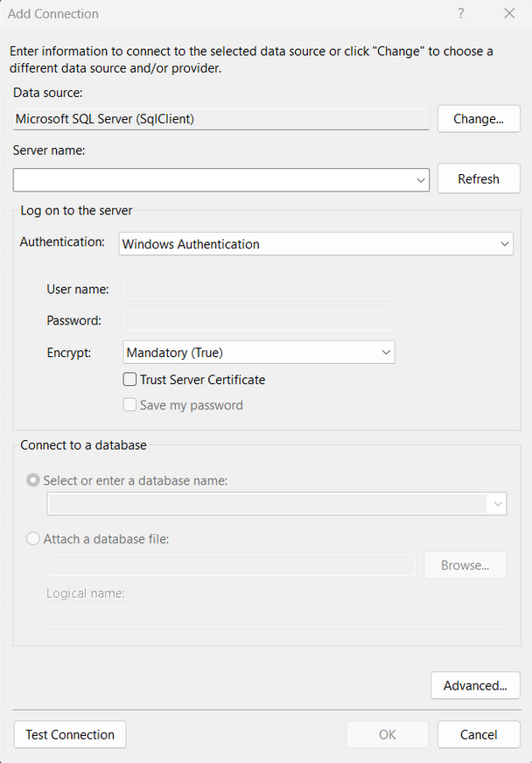Close the Add Connection dialog
The width and height of the screenshot is (532, 763).
509,14
